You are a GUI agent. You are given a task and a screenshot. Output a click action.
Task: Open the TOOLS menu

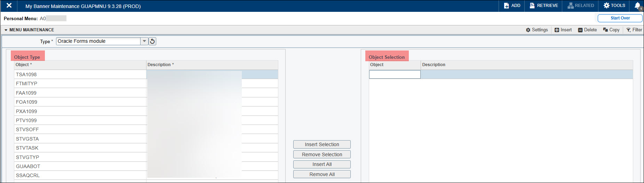click(x=614, y=6)
